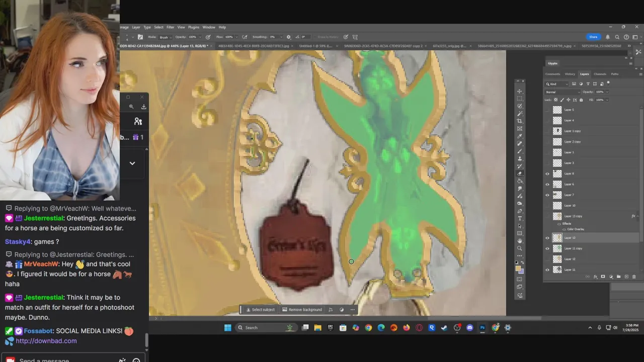Open brush settings gear in options bar
The image size is (644, 362).
click(x=288, y=37)
